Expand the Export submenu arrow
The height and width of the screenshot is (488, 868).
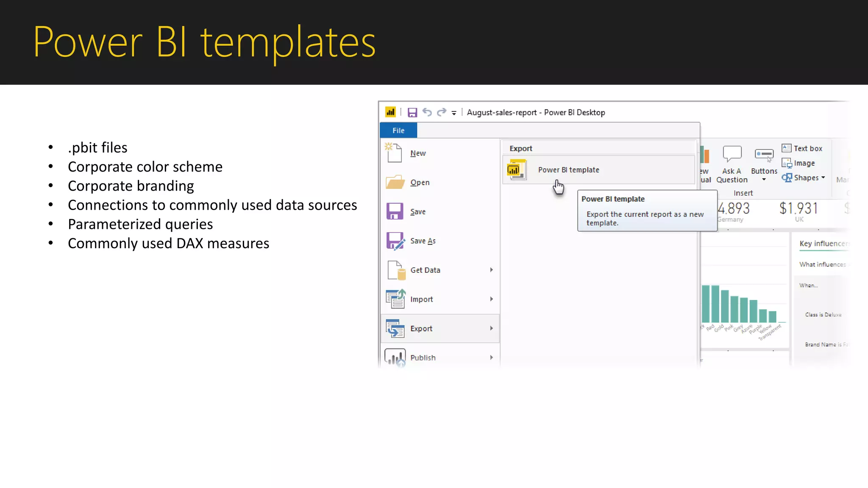pyautogui.click(x=492, y=328)
